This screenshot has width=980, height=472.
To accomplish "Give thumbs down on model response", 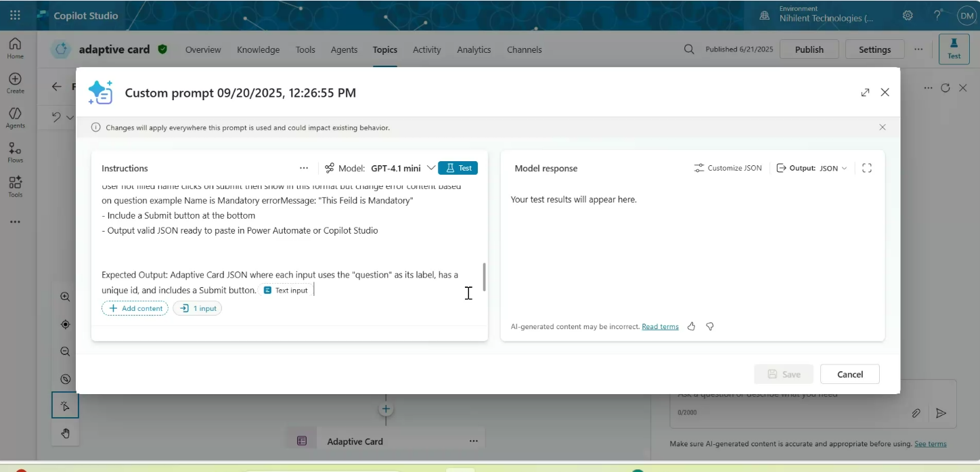I will tap(710, 326).
